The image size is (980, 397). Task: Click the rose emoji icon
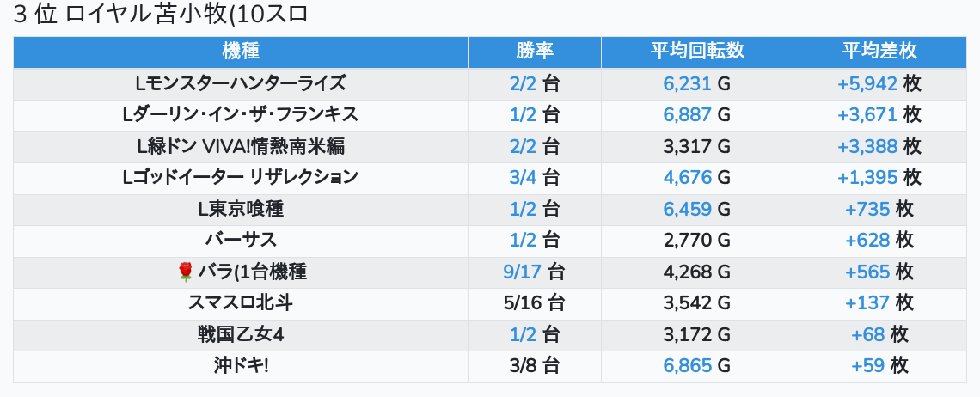(186, 272)
